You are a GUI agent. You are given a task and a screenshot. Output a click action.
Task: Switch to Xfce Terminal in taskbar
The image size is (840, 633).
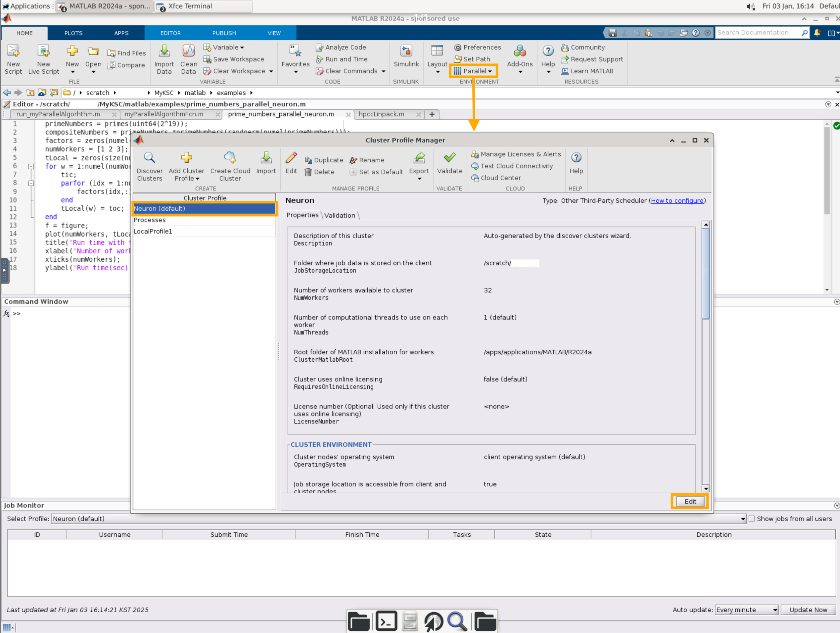(x=203, y=6)
